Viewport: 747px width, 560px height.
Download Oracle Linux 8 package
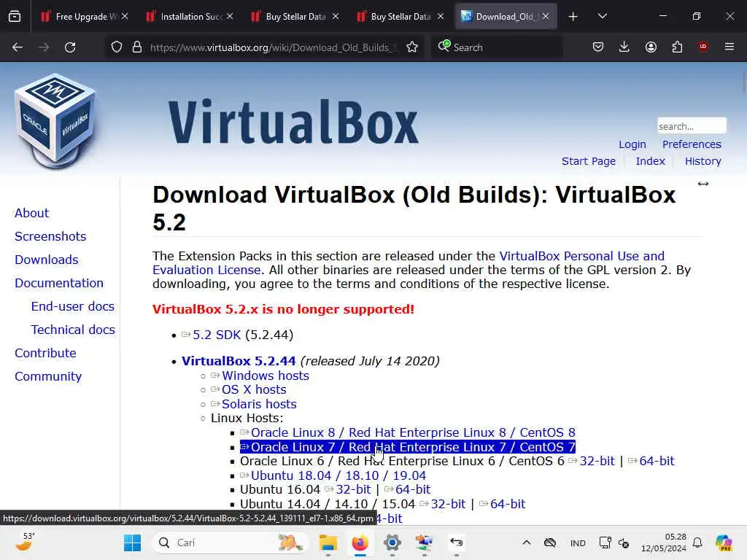413,432
